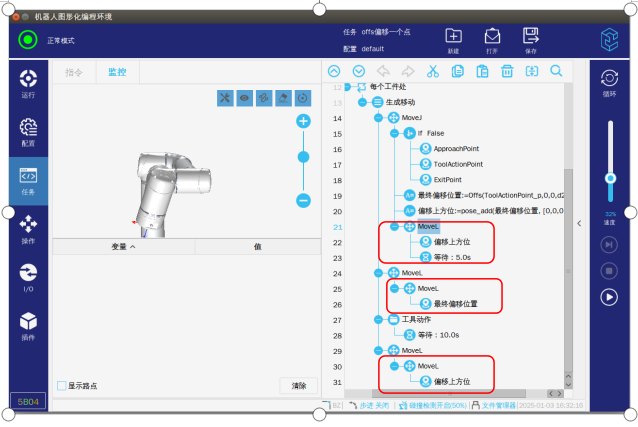This screenshot has width=638, height=427.
Task: Click the 3D view zoom-in plus button
Action: (x=303, y=121)
